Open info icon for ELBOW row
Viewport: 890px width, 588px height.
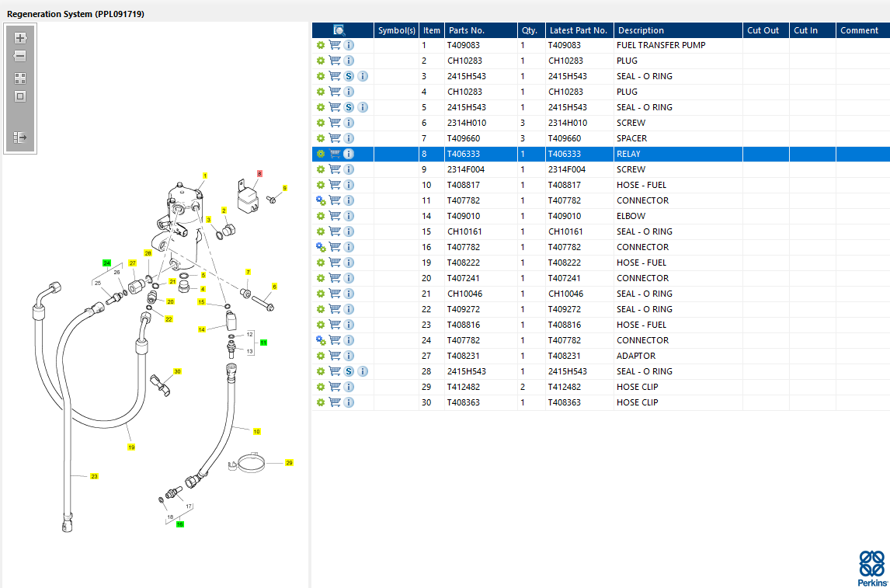[349, 216]
